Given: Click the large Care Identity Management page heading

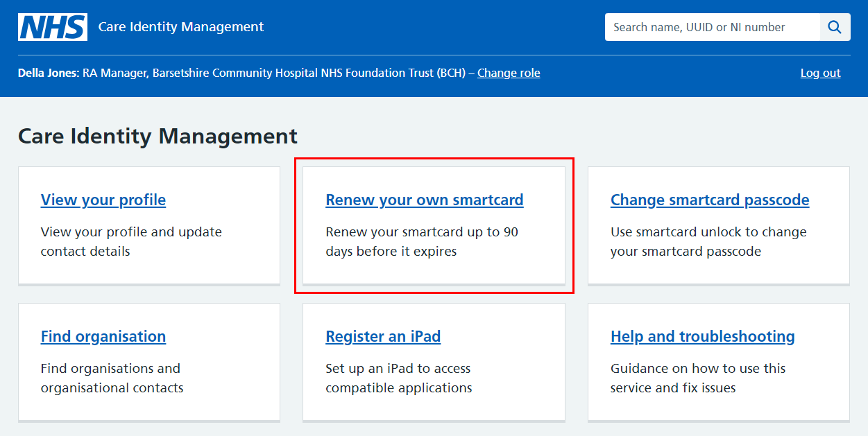Looking at the screenshot, I should coord(158,136).
